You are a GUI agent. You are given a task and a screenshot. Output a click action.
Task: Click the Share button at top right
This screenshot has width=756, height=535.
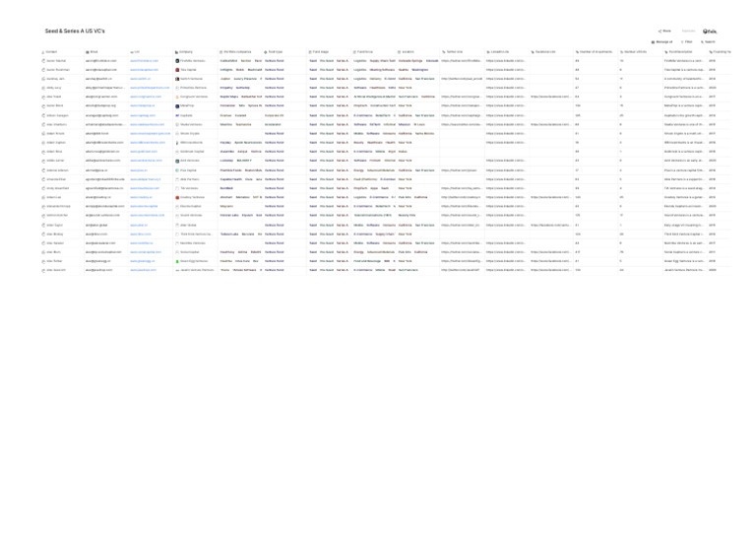tap(664, 31)
